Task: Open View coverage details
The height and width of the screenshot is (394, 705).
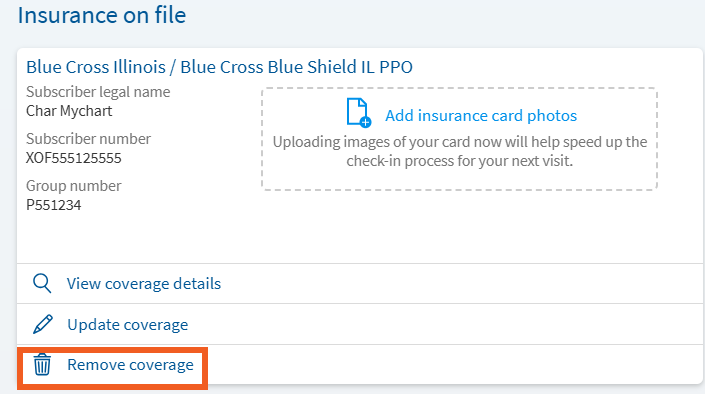Action: point(144,284)
